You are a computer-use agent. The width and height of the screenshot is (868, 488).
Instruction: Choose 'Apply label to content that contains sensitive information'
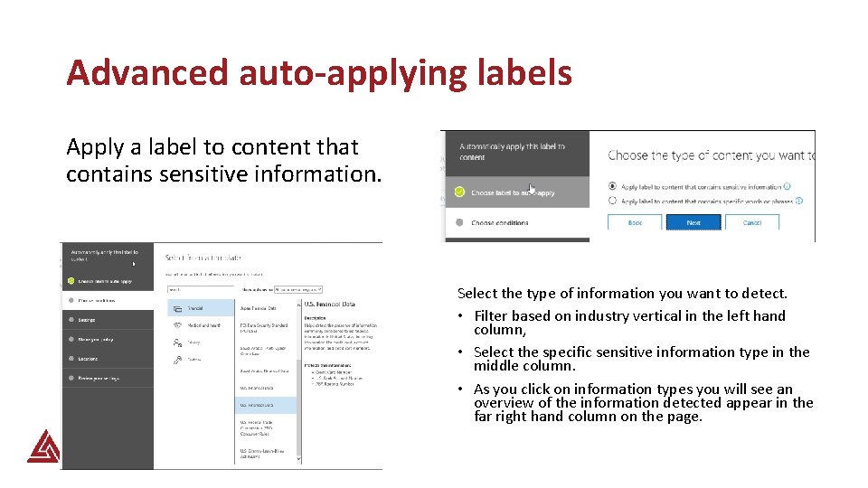point(612,186)
